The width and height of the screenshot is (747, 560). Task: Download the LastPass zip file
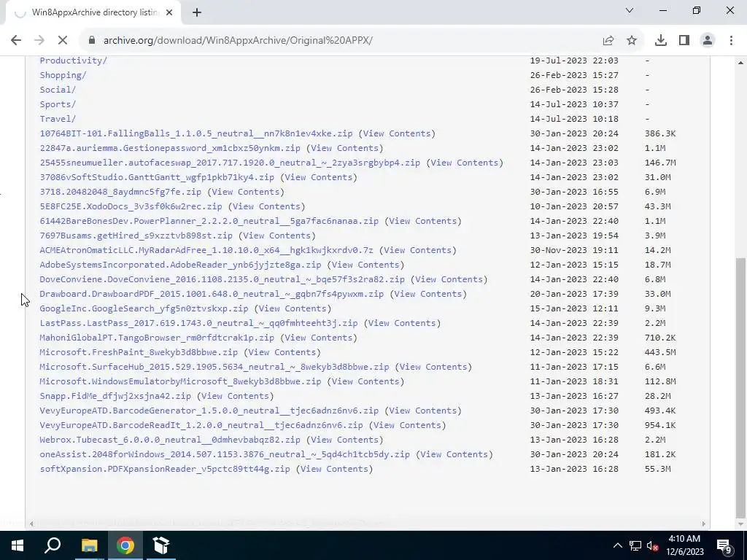198,323
